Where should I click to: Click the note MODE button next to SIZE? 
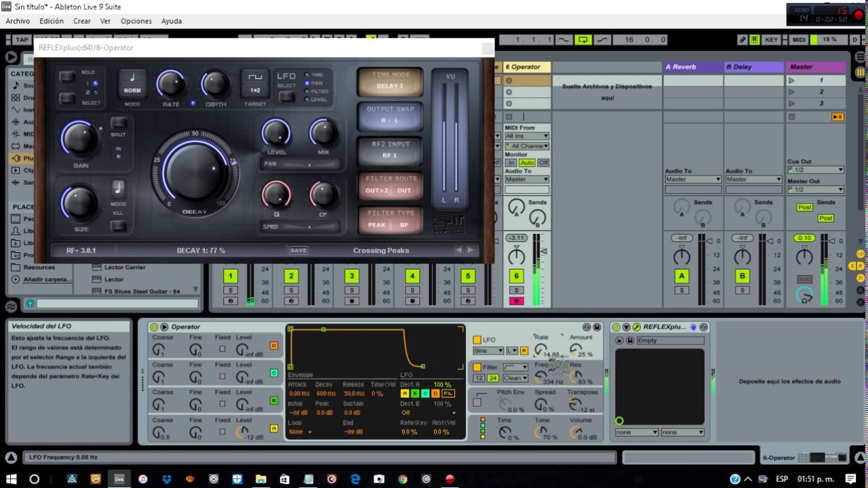click(118, 188)
